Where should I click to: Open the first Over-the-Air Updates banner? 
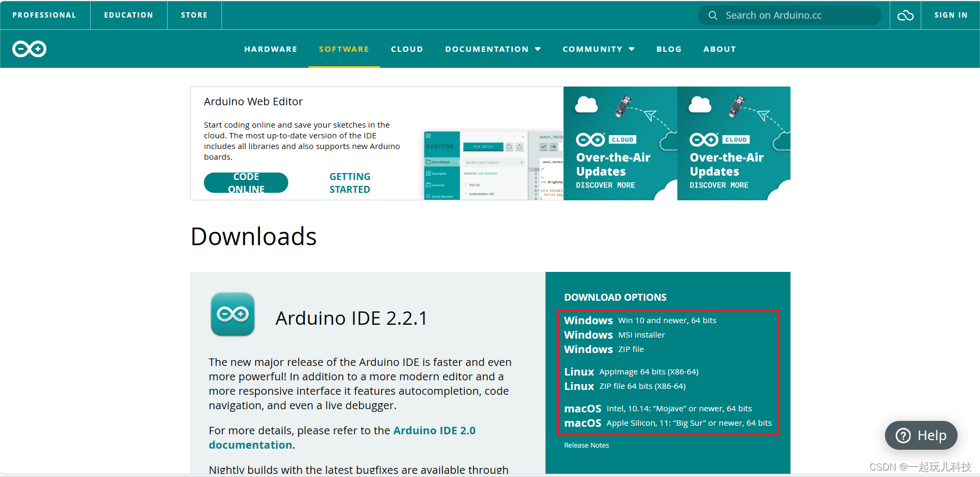[x=620, y=143]
